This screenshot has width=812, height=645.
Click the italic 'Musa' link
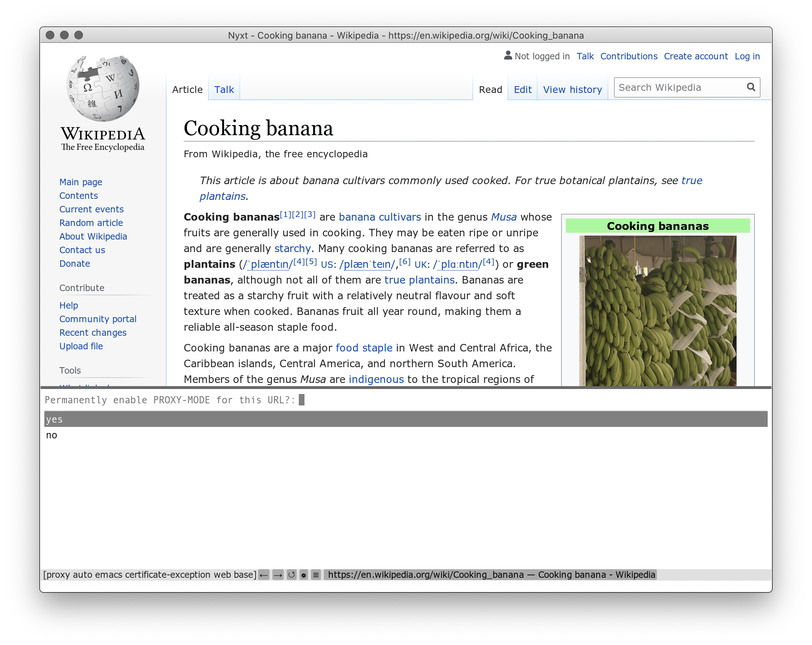pyautogui.click(x=504, y=217)
